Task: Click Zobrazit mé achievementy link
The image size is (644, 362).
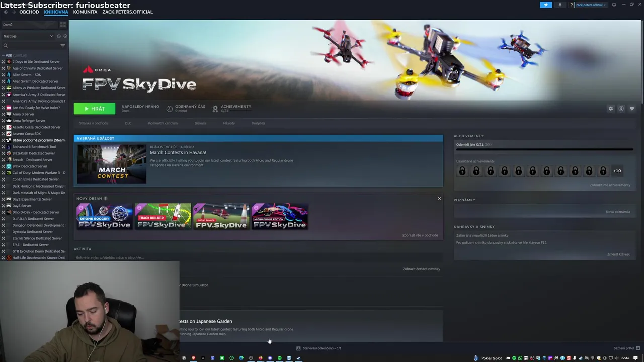Action: [x=610, y=185]
